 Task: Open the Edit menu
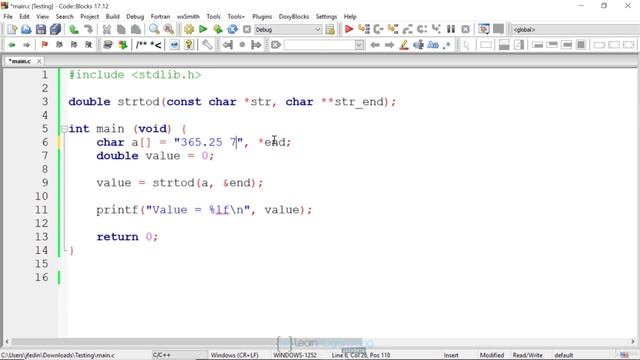tap(24, 17)
